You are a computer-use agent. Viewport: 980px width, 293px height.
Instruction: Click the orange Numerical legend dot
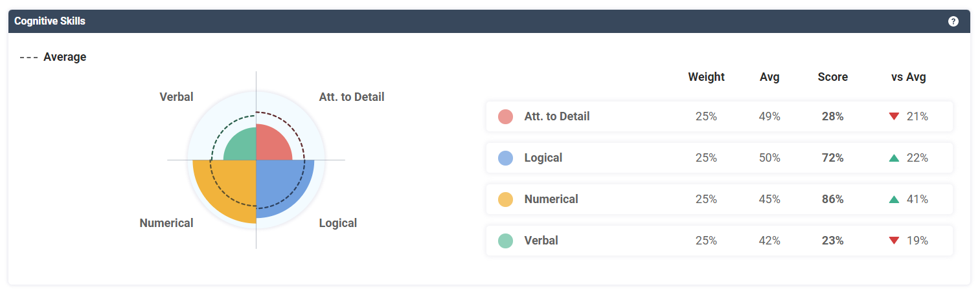[505, 199]
